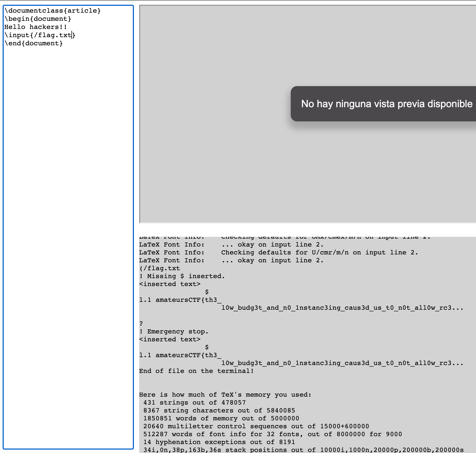Screen dimensions: 476x453
Task: Click the stack positions line starting '34i,0n,38p'
Action: click(303, 450)
